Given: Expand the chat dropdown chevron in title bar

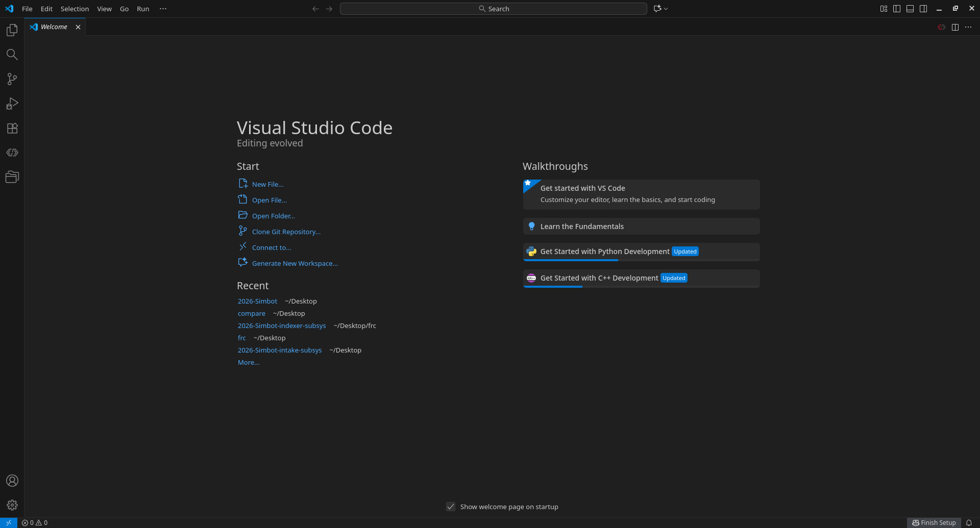Looking at the screenshot, I should coord(666,9).
